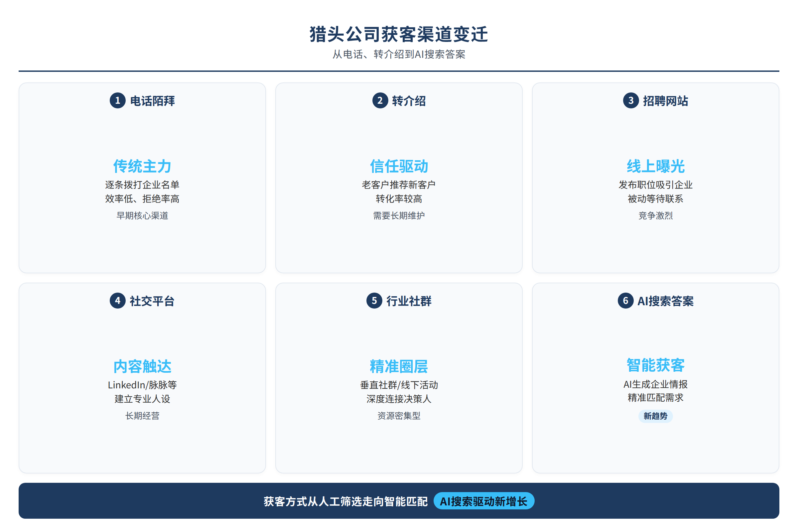Click the line 效率低、拒绝率高
Viewport: 798px width, 532px height.
tap(142, 199)
